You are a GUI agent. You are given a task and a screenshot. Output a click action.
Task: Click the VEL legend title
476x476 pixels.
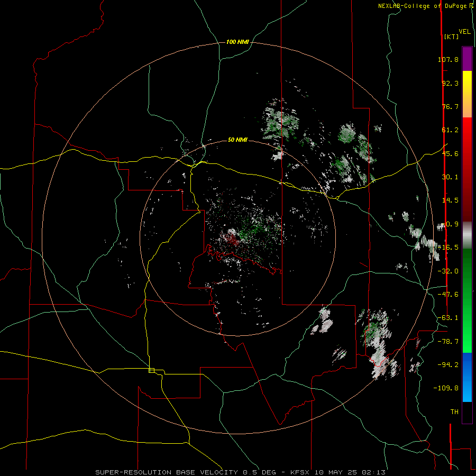(x=465, y=32)
